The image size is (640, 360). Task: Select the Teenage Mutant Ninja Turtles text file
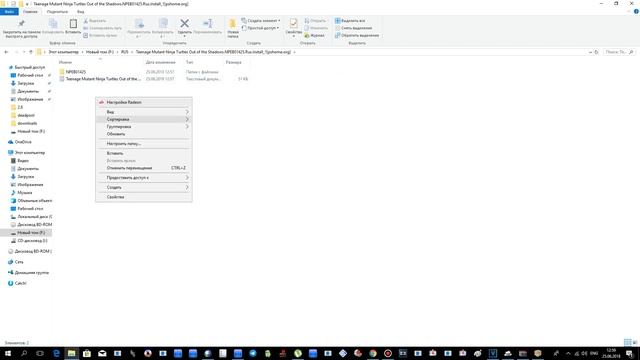coord(100,79)
